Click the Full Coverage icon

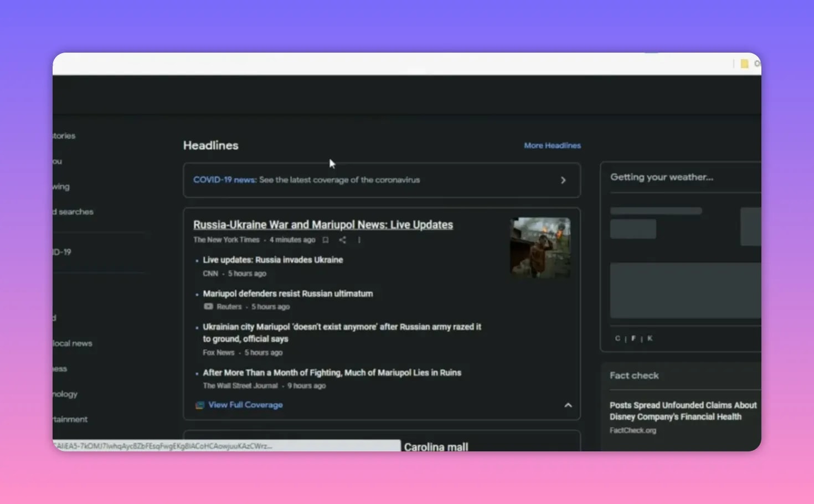click(199, 405)
